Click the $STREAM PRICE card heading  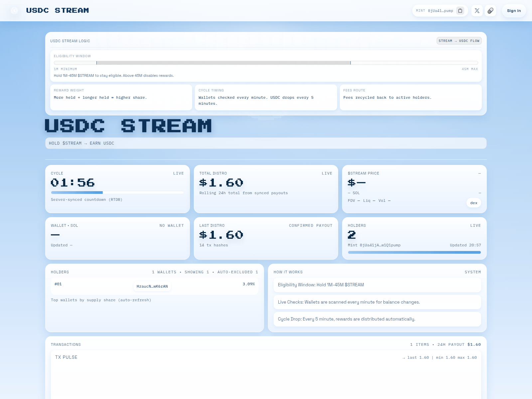(363, 173)
